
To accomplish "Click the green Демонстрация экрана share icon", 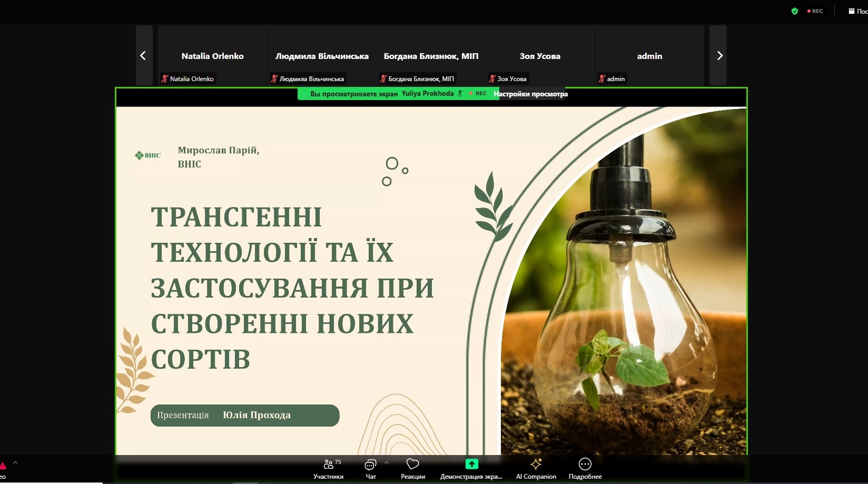I will [471, 464].
